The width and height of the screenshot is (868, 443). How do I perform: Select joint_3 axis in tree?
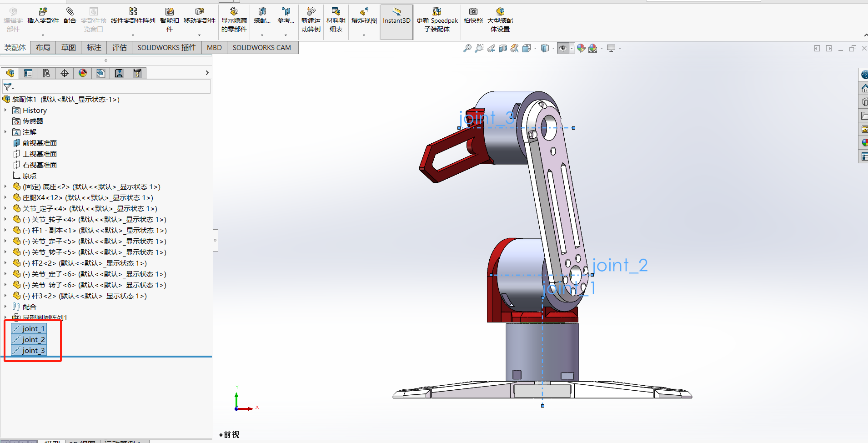[x=29, y=350]
